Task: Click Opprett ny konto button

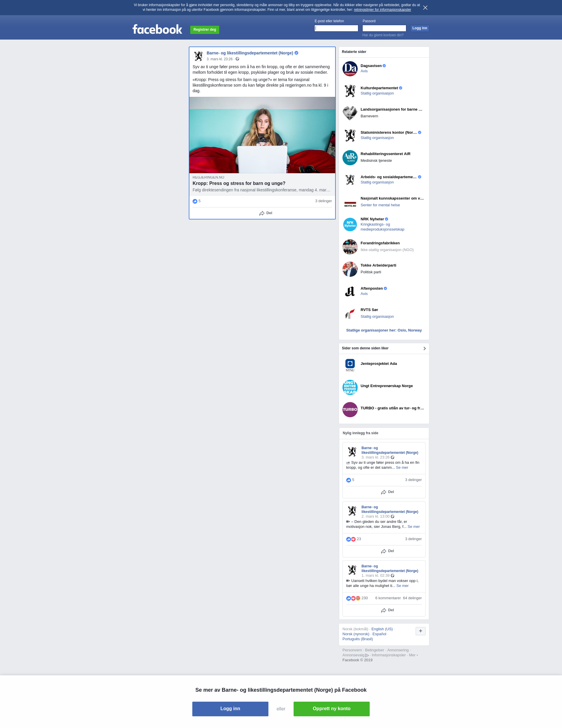Action: click(332, 709)
